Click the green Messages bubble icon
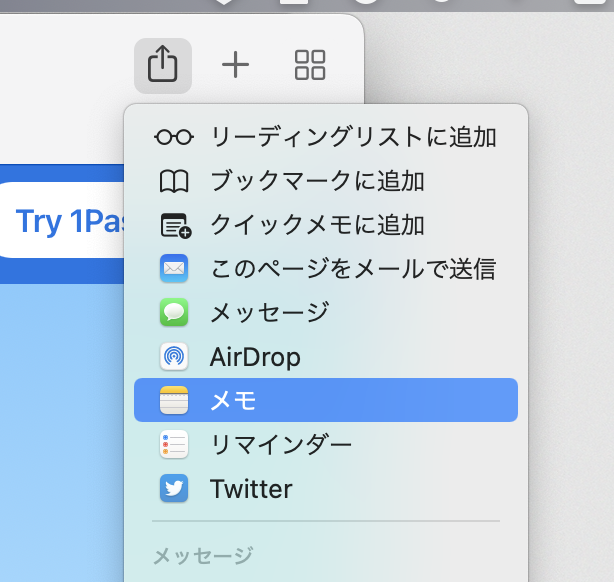This screenshot has height=582, width=614. tap(174, 312)
